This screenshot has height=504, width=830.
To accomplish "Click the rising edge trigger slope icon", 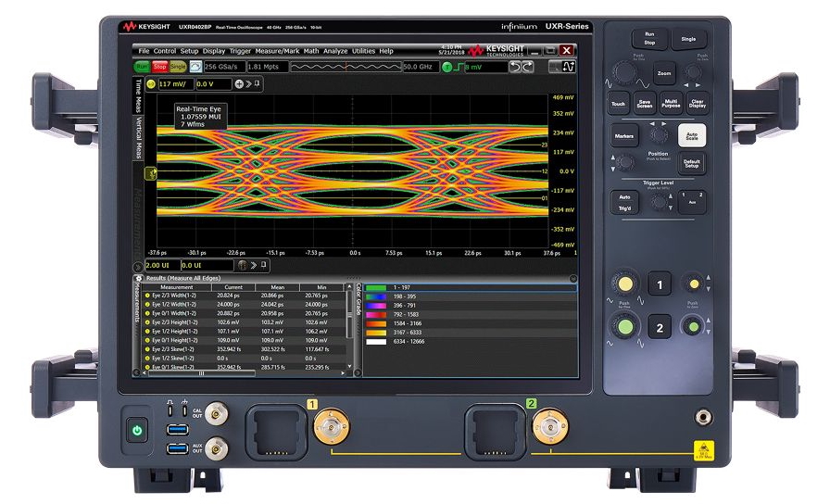I will 459,68.
